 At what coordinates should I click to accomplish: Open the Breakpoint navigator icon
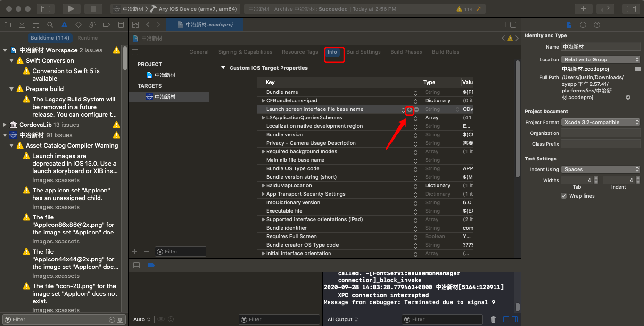coord(107,25)
